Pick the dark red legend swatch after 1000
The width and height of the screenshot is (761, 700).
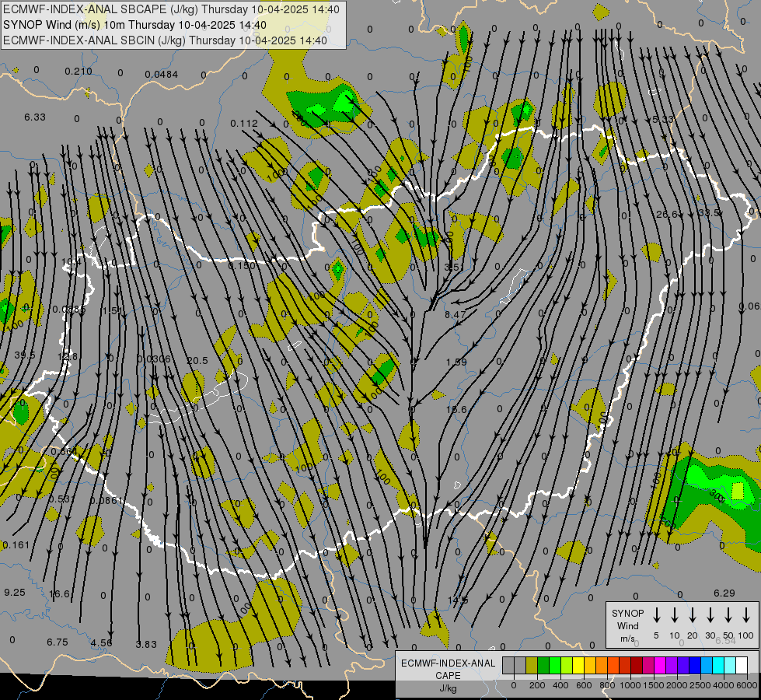[x=637, y=666]
